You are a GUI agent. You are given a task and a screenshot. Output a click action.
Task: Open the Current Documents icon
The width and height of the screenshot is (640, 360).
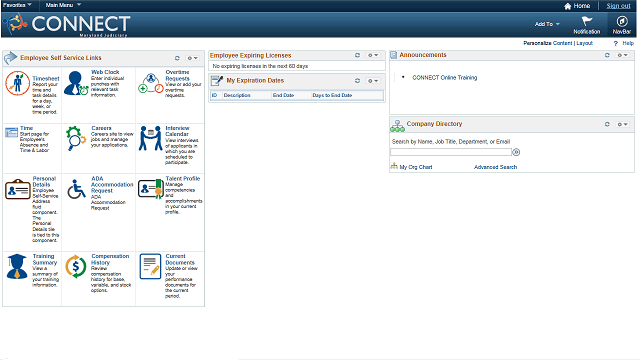(150, 267)
